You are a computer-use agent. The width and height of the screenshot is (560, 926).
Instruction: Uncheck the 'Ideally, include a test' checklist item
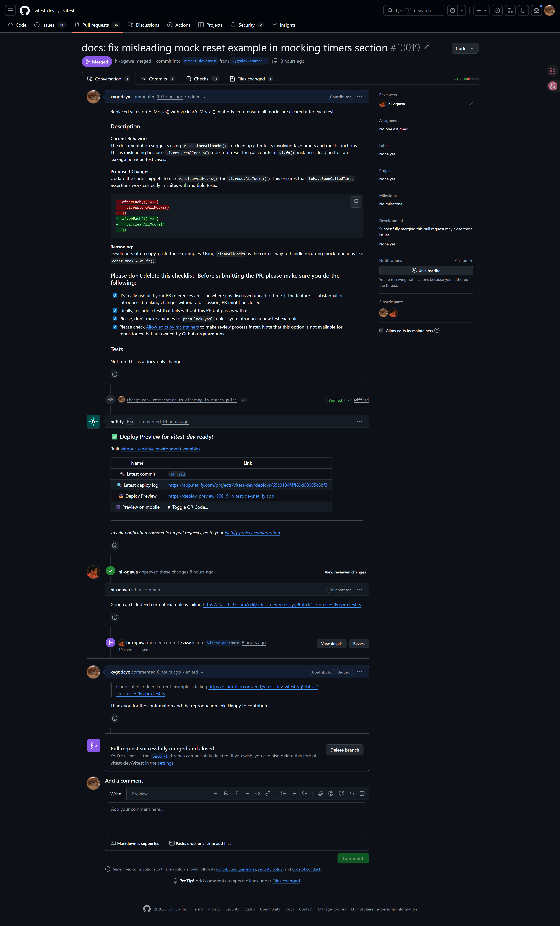click(115, 310)
